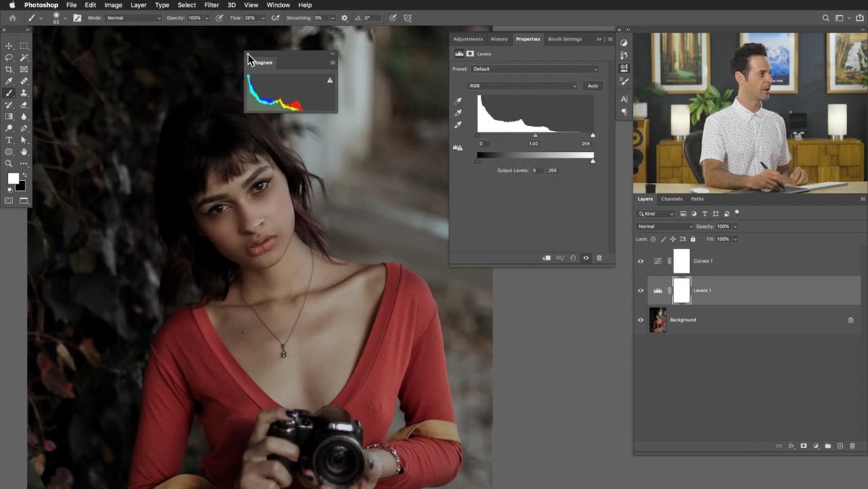Add layer style fx icon

791,446
